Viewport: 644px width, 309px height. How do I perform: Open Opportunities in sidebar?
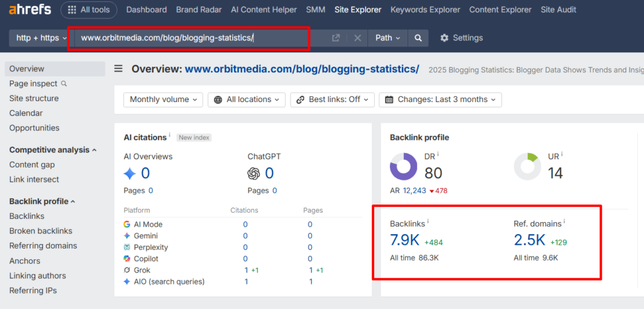[34, 128]
